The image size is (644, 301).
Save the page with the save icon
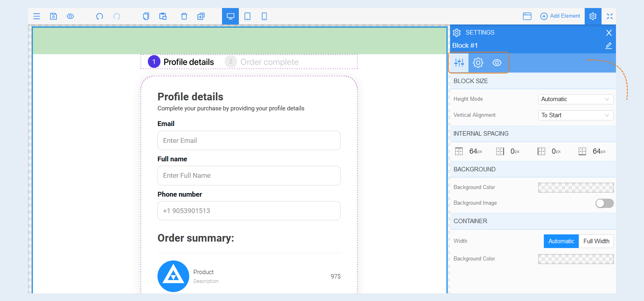coord(53,16)
